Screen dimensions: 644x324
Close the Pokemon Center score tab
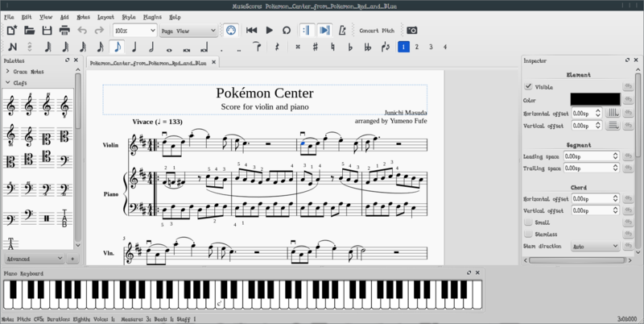(x=213, y=63)
